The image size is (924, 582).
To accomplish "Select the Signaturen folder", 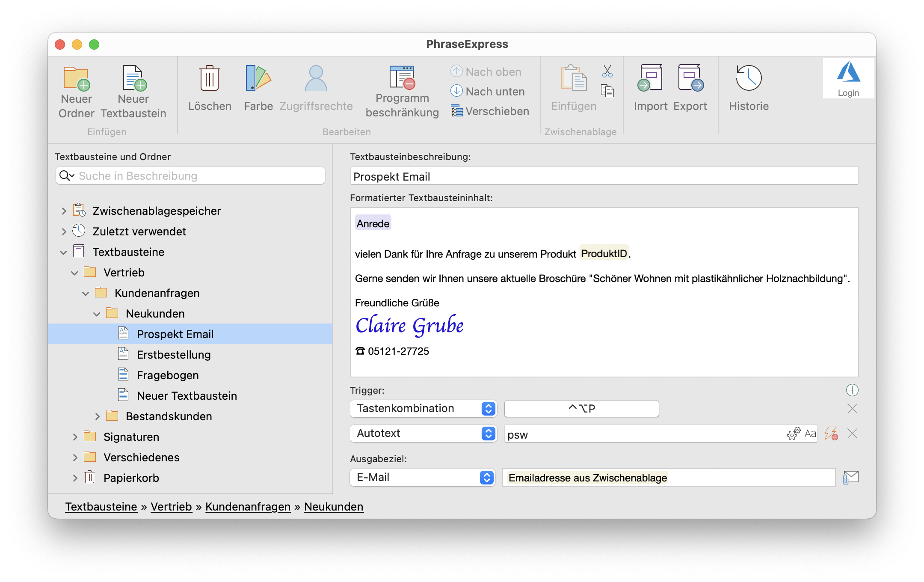I will pos(131,436).
